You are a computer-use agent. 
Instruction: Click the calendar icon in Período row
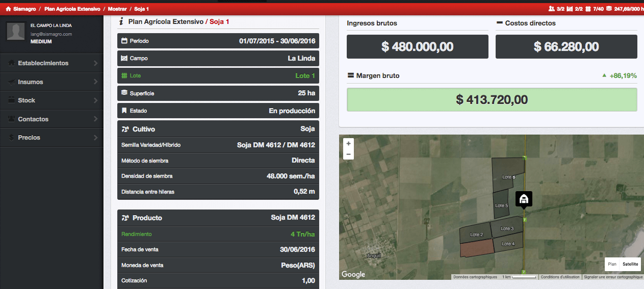click(x=124, y=41)
